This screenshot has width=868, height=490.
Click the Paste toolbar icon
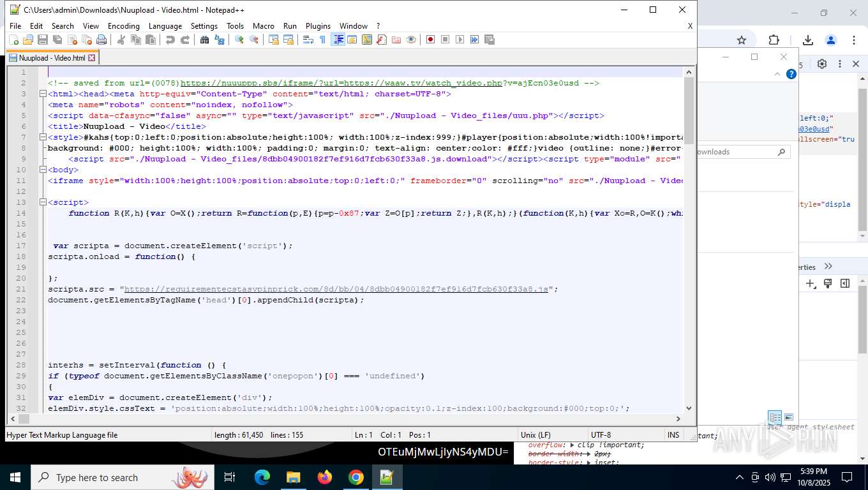(x=151, y=40)
